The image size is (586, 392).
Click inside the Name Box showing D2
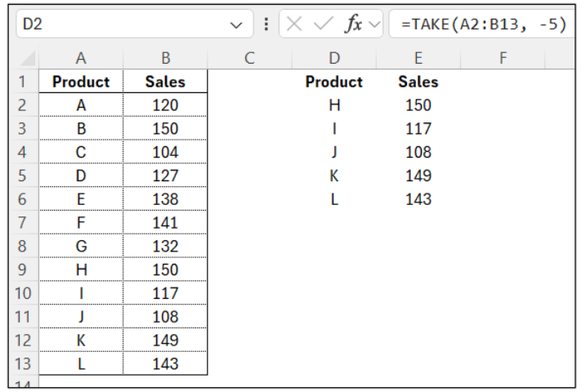[x=114, y=24]
